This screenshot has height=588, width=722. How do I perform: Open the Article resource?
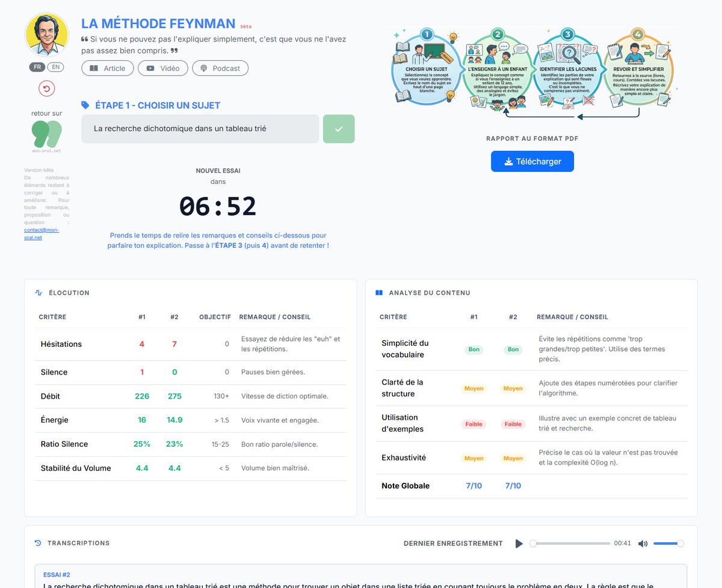[107, 68]
